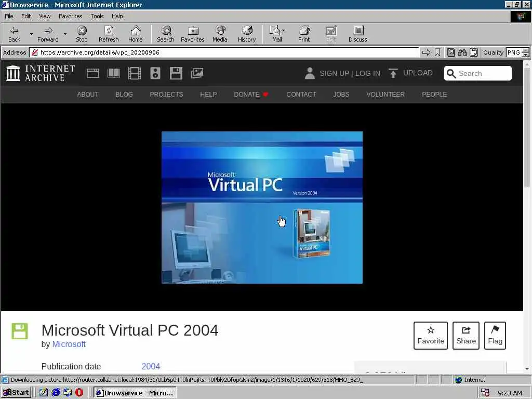The width and height of the screenshot is (532, 399).
Task: Click the binoculars find icon
Action: click(x=462, y=52)
